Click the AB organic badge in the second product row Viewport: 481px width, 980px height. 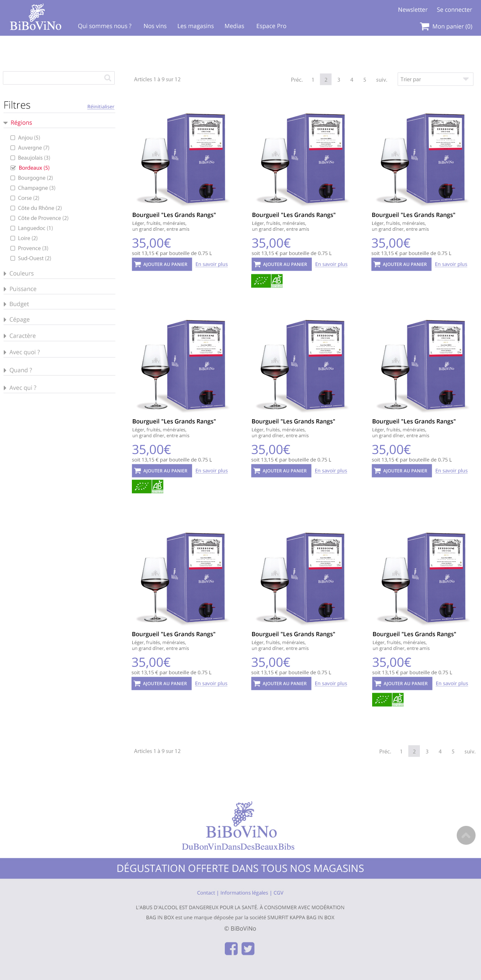157,487
